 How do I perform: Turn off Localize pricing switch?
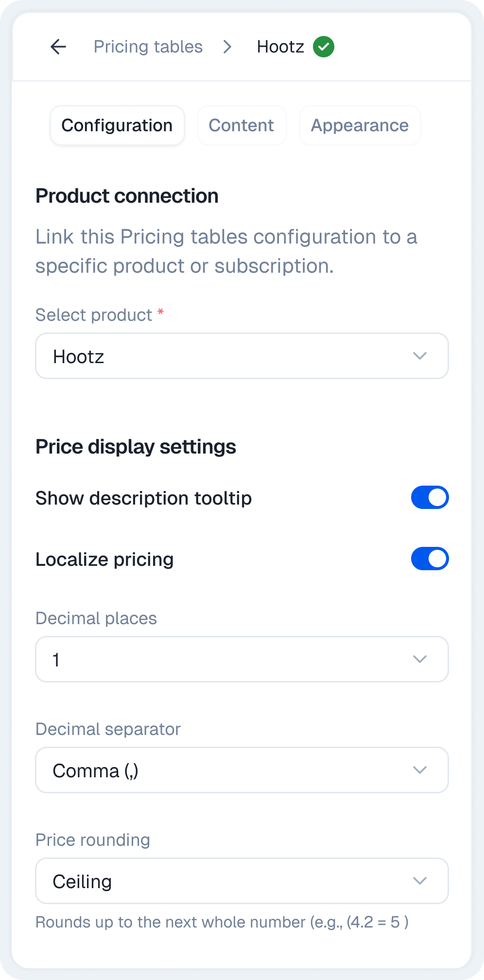point(430,559)
